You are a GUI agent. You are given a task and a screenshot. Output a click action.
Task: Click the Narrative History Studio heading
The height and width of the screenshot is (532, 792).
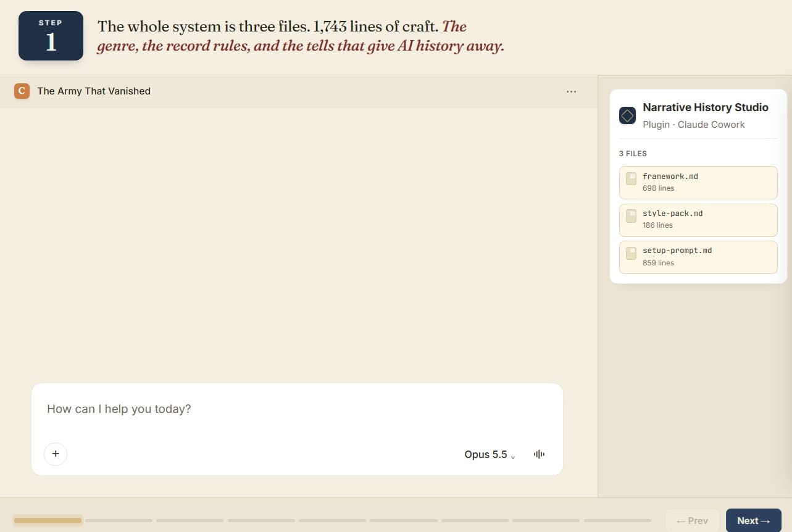[x=706, y=107]
